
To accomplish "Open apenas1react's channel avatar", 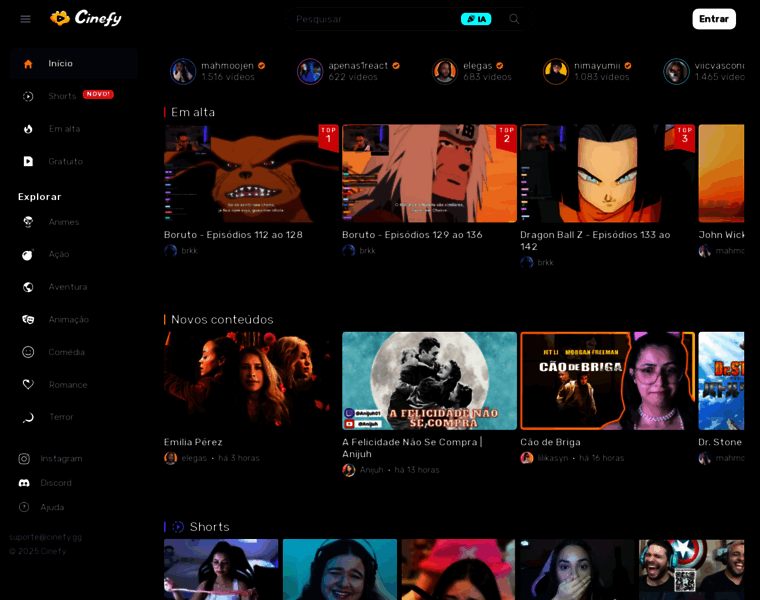I will pos(310,71).
